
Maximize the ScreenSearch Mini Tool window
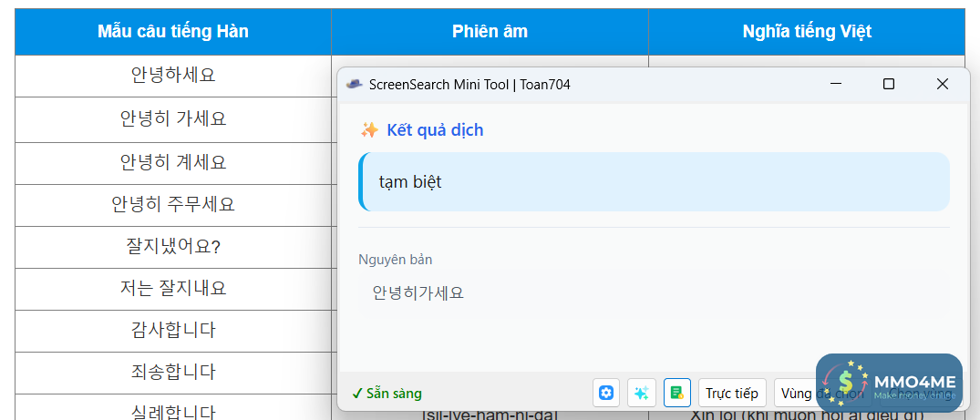(889, 84)
